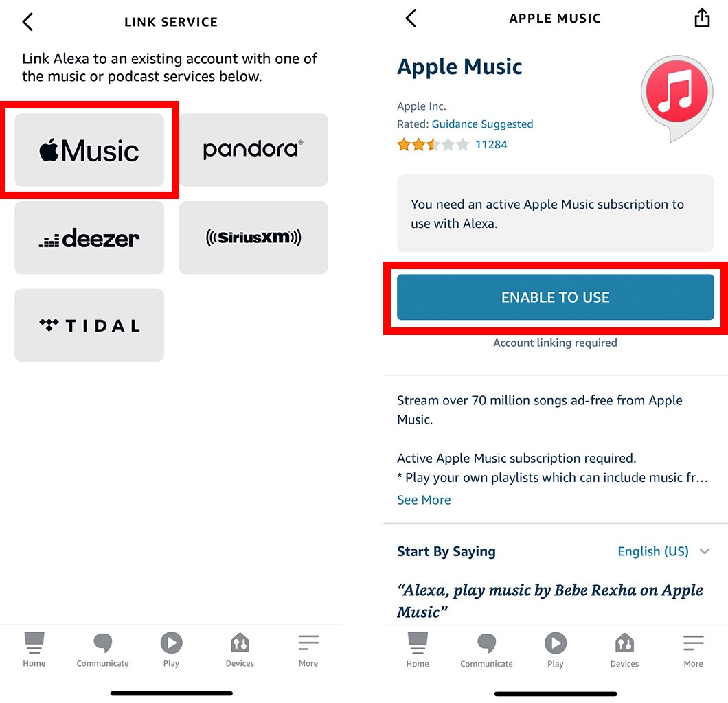
Task: Select the Deezer service tile
Action: [x=89, y=238]
